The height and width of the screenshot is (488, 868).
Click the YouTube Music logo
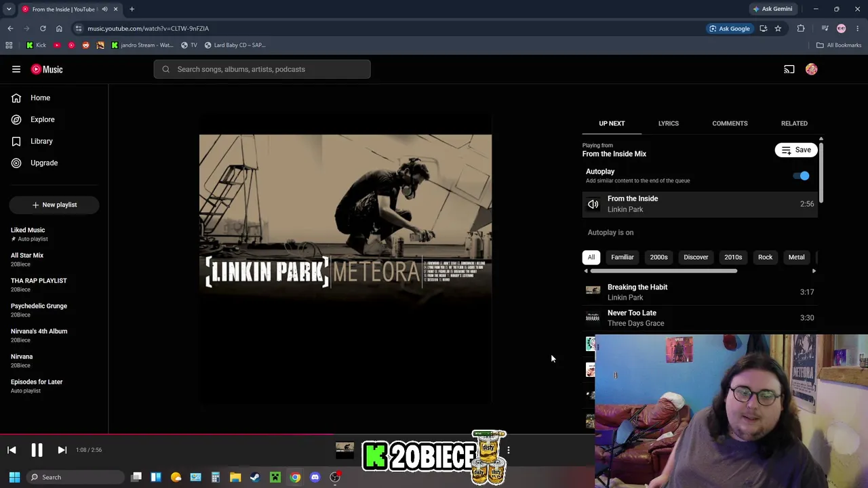point(47,69)
